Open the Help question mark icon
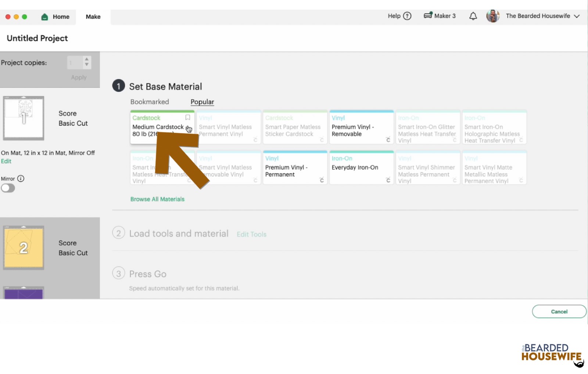Screen dimensions: 588x374 407,16
